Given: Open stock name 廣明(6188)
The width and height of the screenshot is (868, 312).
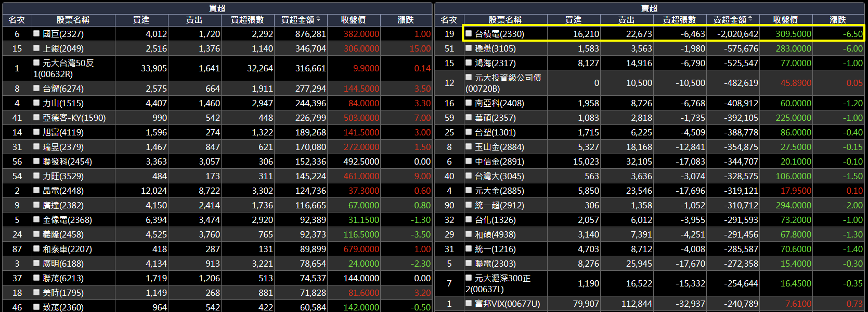Looking at the screenshot, I should (63, 264).
